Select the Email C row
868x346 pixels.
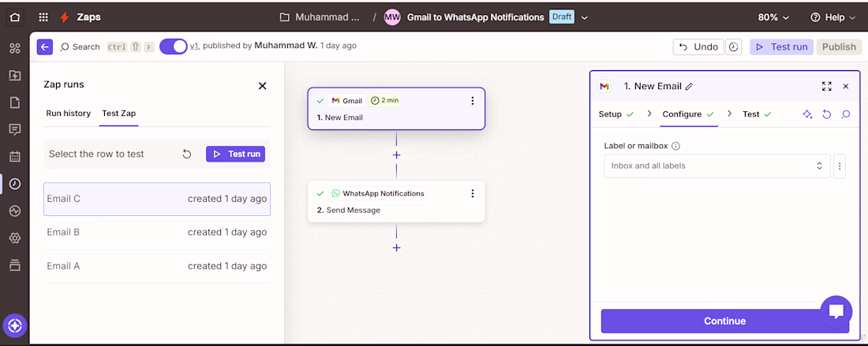(x=157, y=199)
